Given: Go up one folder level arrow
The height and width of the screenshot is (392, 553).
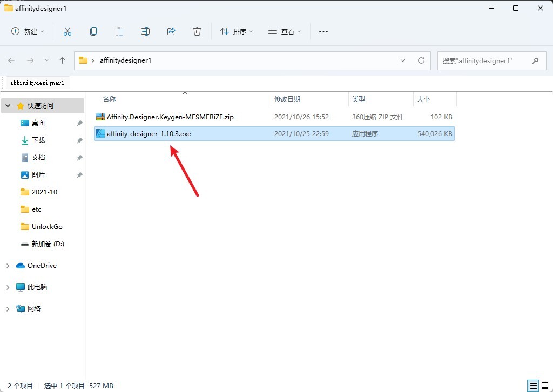Looking at the screenshot, I should [62, 60].
